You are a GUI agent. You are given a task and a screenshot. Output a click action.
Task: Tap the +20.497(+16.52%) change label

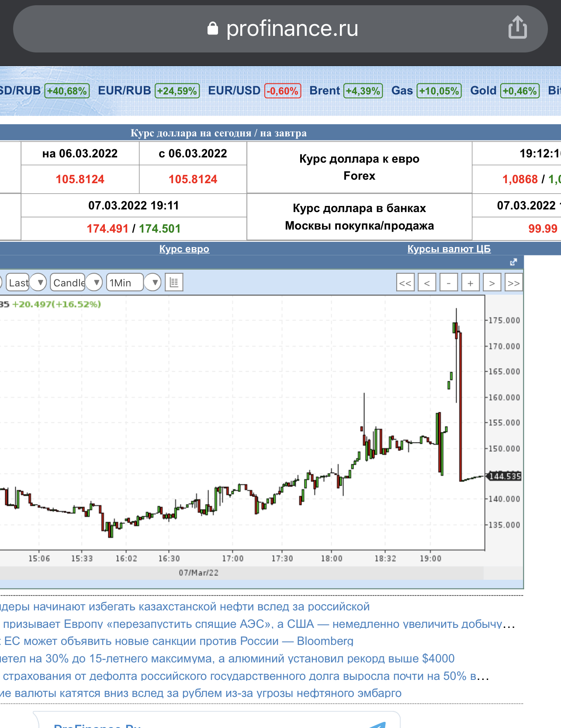point(56,304)
